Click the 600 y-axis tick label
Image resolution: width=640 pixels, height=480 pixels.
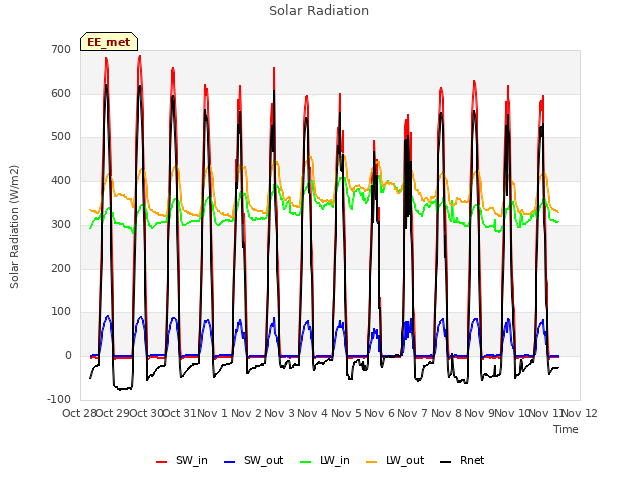point(61,93)
